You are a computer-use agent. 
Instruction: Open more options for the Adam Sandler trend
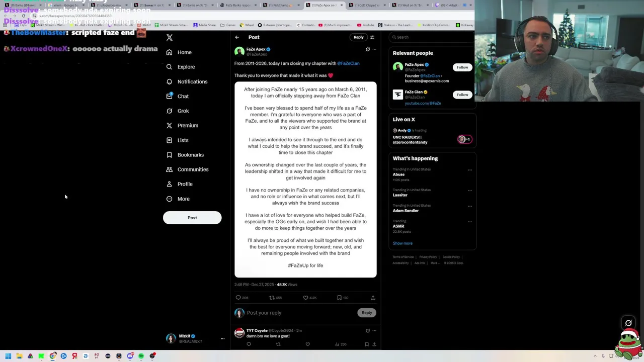[470, 206]
